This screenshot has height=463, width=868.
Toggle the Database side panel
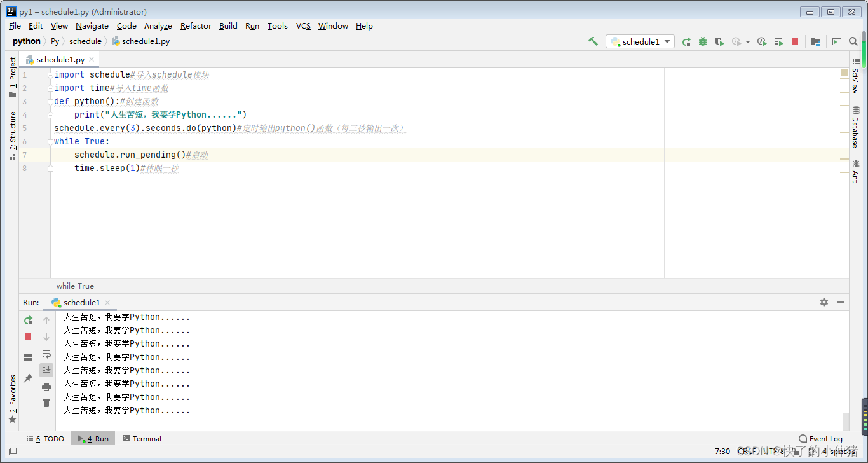tap(855, 127)
